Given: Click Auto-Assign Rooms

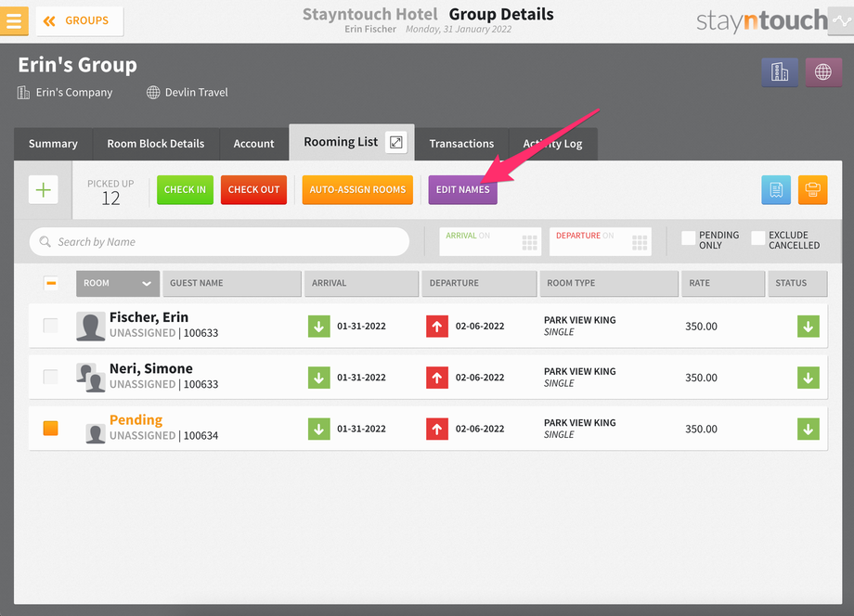Looking at the screenshot, I should click(x=357, y=190).
